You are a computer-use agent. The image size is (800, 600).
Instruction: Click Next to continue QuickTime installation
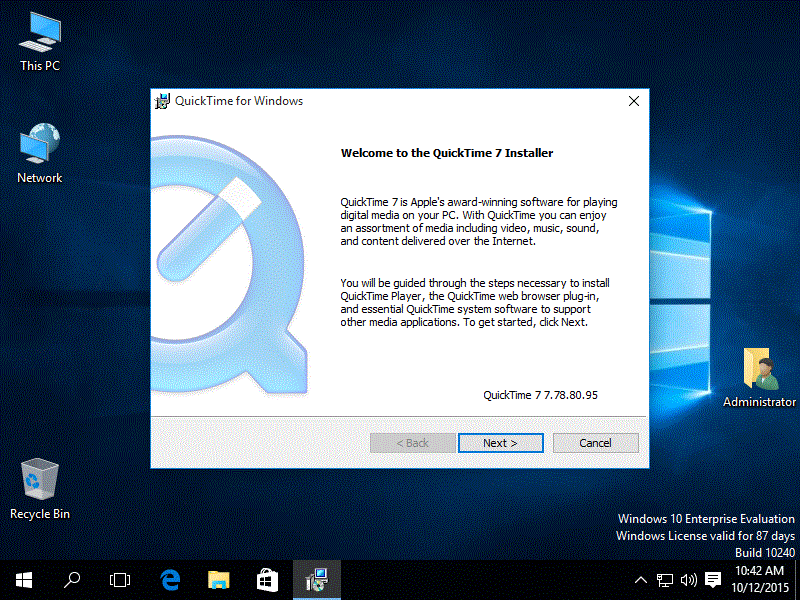pos(500,443)
